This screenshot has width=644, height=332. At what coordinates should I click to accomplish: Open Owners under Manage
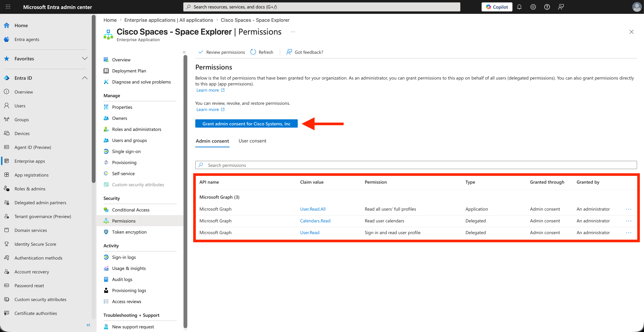(x=119, y=118)
